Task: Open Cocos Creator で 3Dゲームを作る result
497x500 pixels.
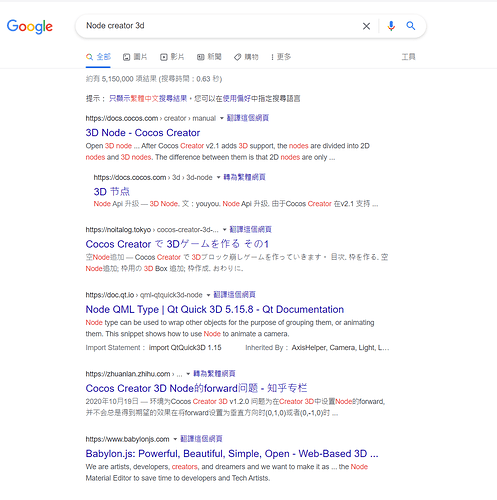Action: point(177,244)
